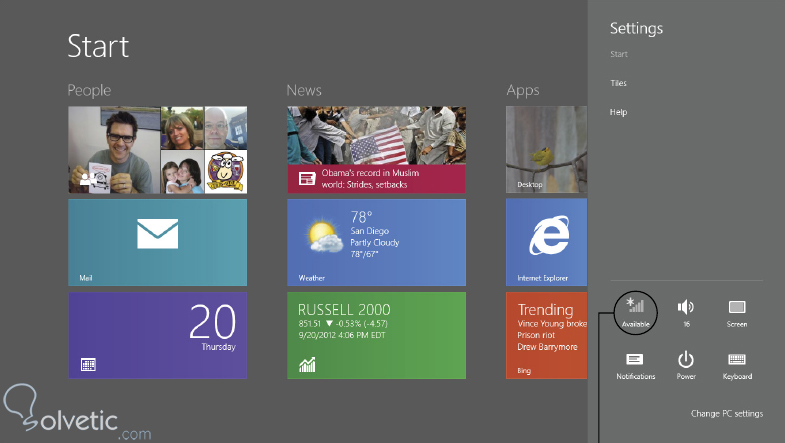
Task: Click the sun and cloud weather icon
Action: [x=325, y=236]
